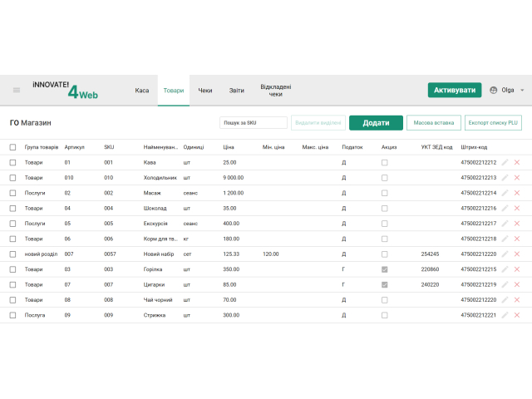Edit the Кава product row
Viewport: 532px width, 399px height.
(x=505, y=163)
